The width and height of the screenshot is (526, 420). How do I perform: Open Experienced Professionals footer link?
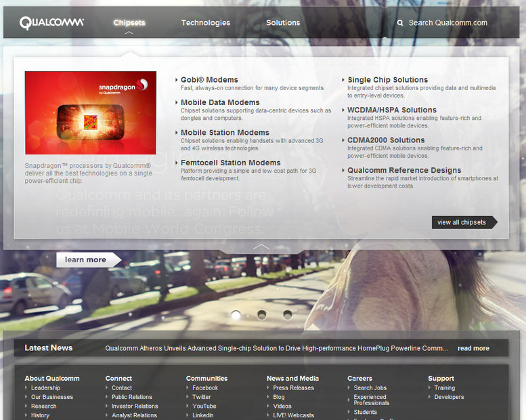coord(372,400)
